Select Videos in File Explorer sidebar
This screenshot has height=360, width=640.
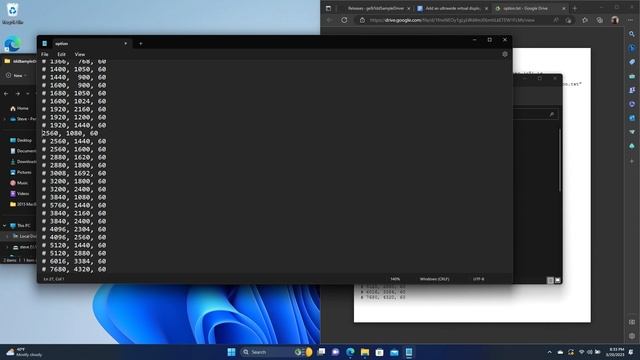20,193
